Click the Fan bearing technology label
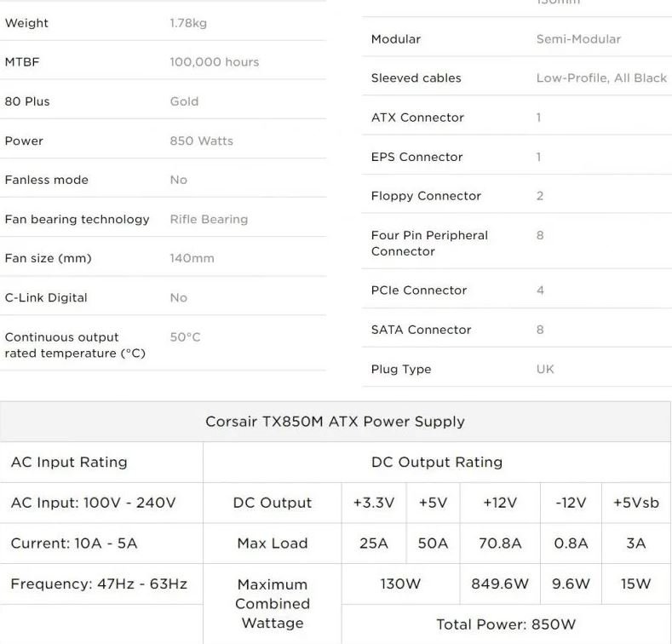Image resolution: width=672 pixels, height=644 pixels. click(x=78, y=220)
